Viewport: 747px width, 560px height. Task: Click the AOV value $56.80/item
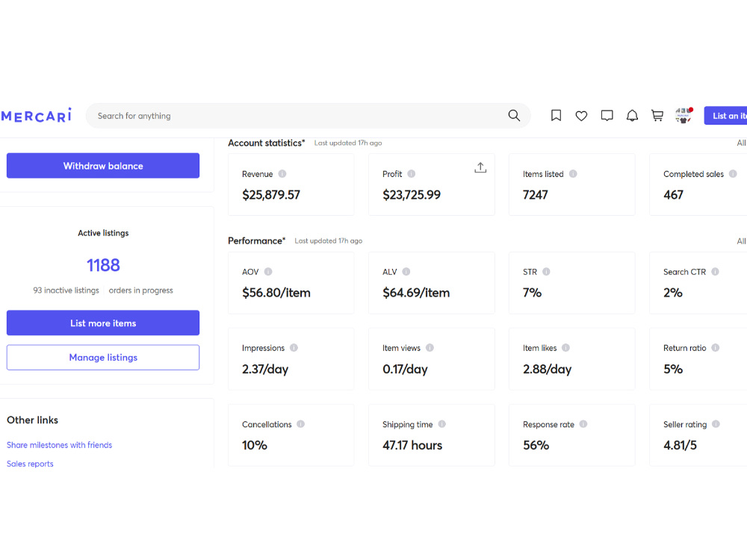pyautogui.click(x=276, y=293)
